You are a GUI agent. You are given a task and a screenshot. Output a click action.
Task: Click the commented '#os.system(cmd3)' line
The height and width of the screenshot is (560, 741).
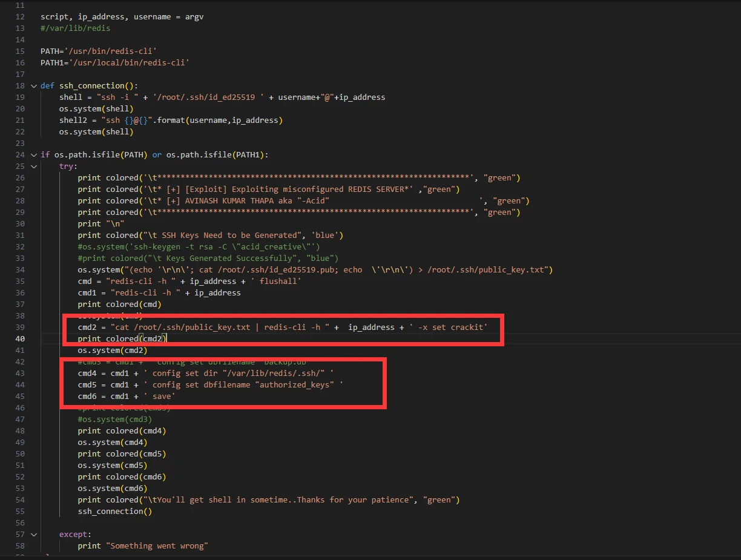coord(115,419)
